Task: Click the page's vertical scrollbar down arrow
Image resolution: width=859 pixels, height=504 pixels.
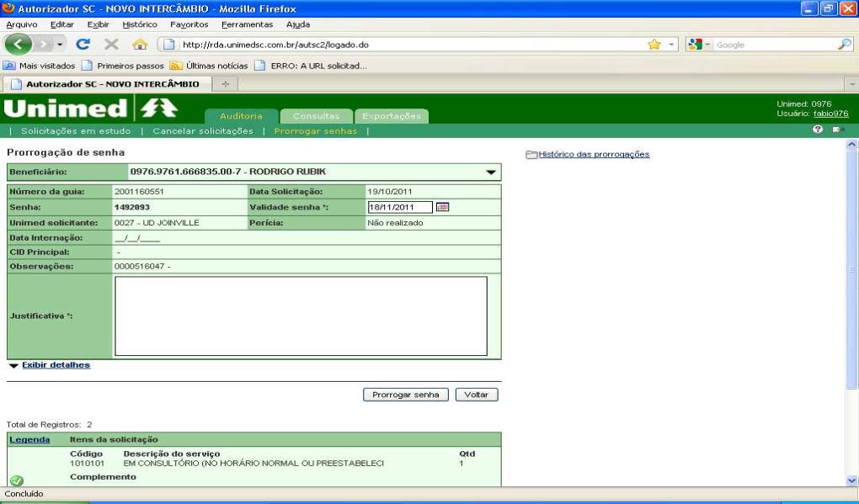Action: point(852,480)
